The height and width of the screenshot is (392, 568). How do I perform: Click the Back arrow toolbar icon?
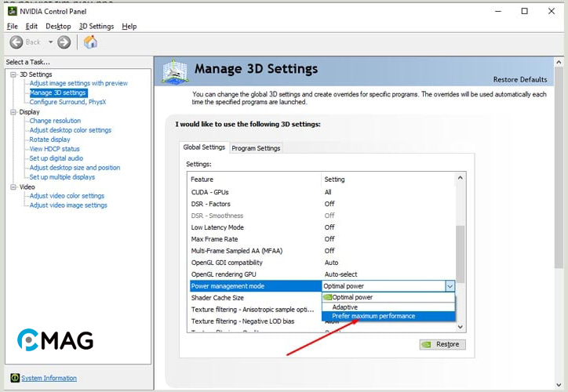coord(16,42)
